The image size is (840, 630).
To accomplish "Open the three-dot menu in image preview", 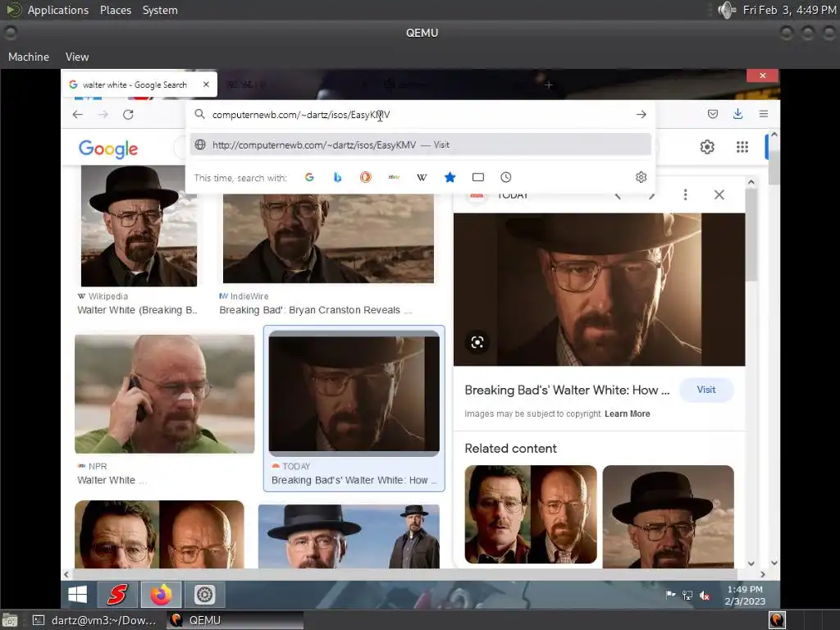I will [685, 194].
